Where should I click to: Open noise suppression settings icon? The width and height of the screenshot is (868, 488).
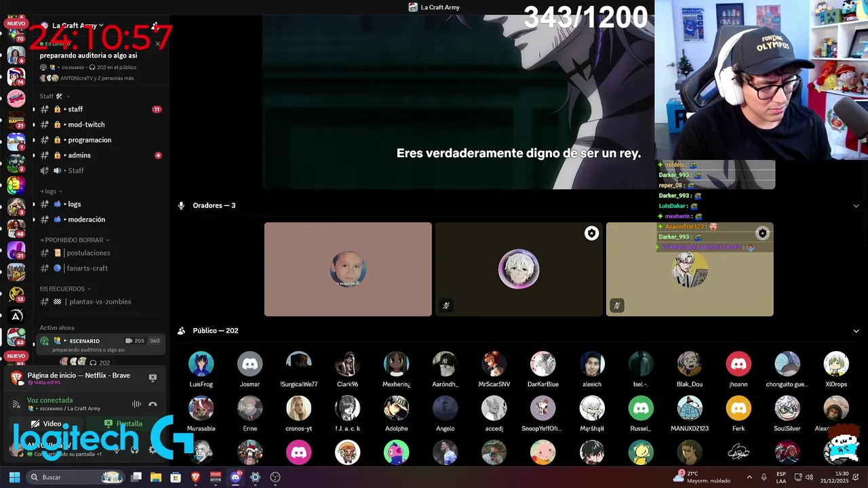click(x=136, y=404)
